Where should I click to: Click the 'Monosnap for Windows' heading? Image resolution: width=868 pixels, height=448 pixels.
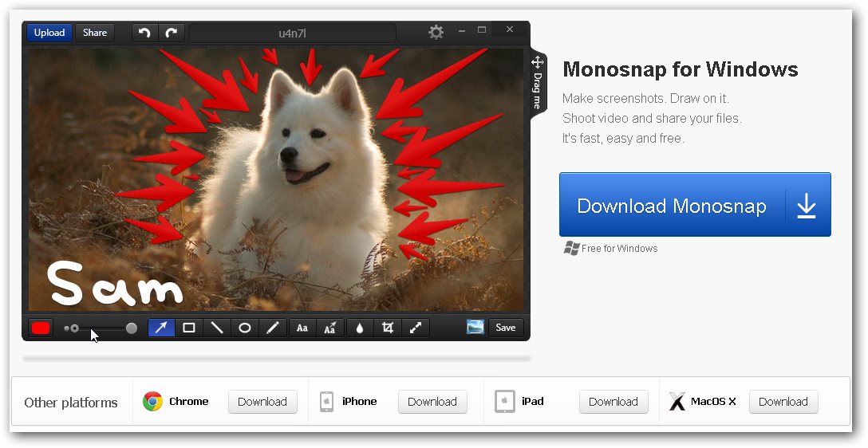pos(681,69)
